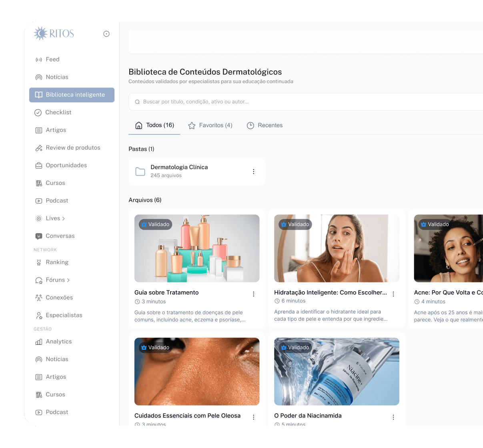Open the Ranking page
This screenshot has height=448, width=483.
57,262
